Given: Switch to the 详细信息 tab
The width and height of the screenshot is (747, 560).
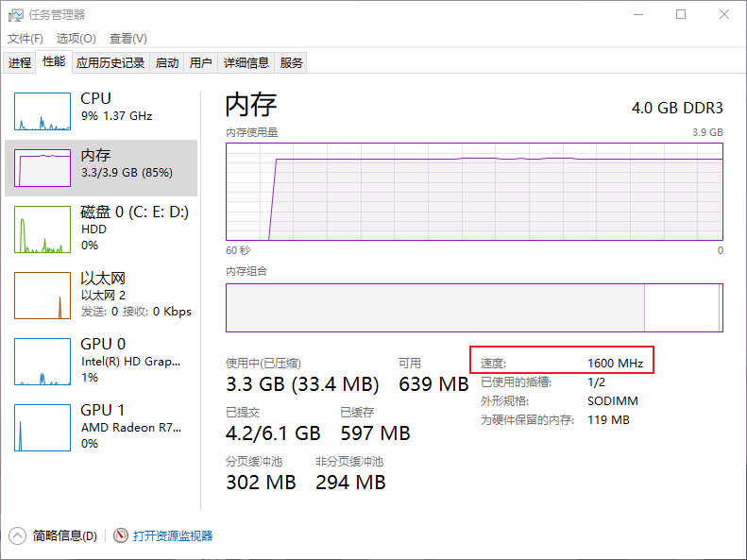Looking at the screenshot, I should tap(246, 62).
